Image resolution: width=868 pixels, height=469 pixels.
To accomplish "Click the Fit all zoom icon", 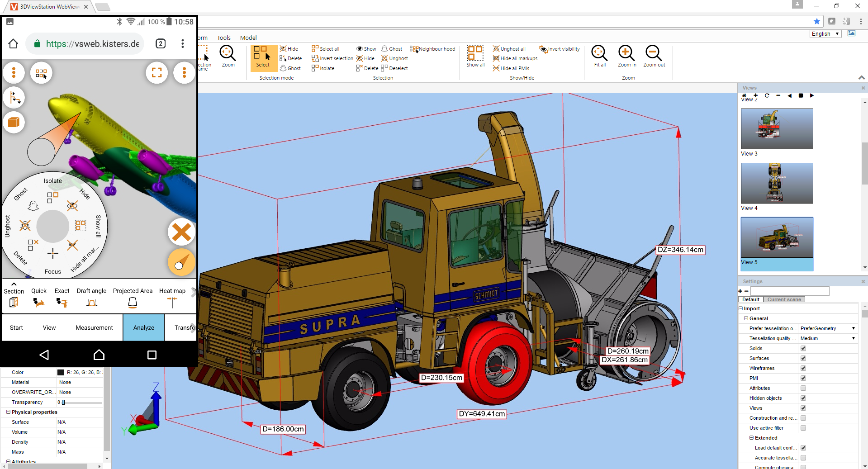I will pos(599,53).
